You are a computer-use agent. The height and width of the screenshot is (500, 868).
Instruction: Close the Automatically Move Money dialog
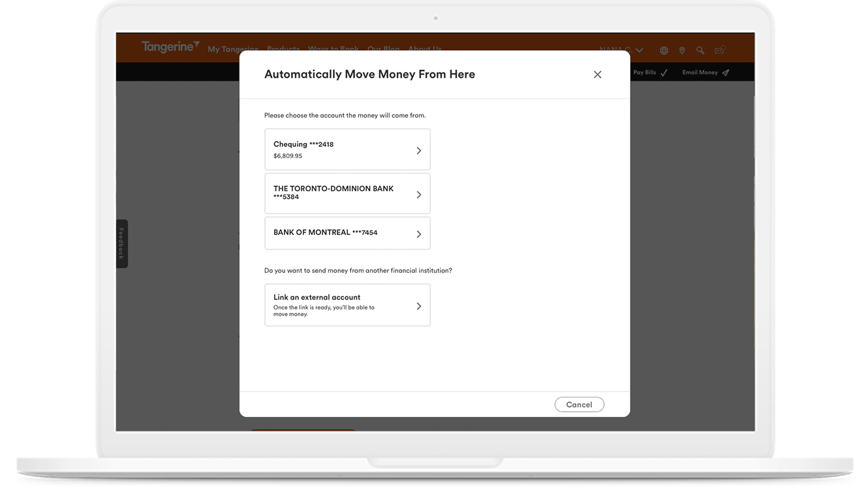point(597,74)
